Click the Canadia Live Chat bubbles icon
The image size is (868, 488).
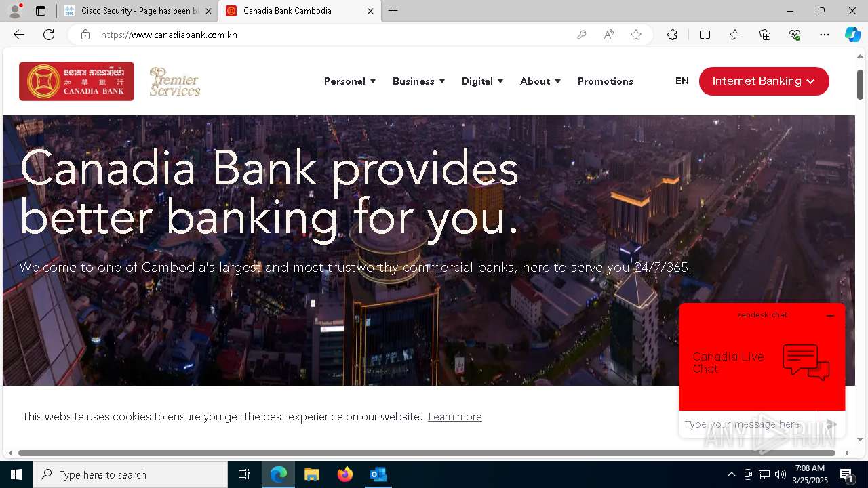(x=806, y=362)
